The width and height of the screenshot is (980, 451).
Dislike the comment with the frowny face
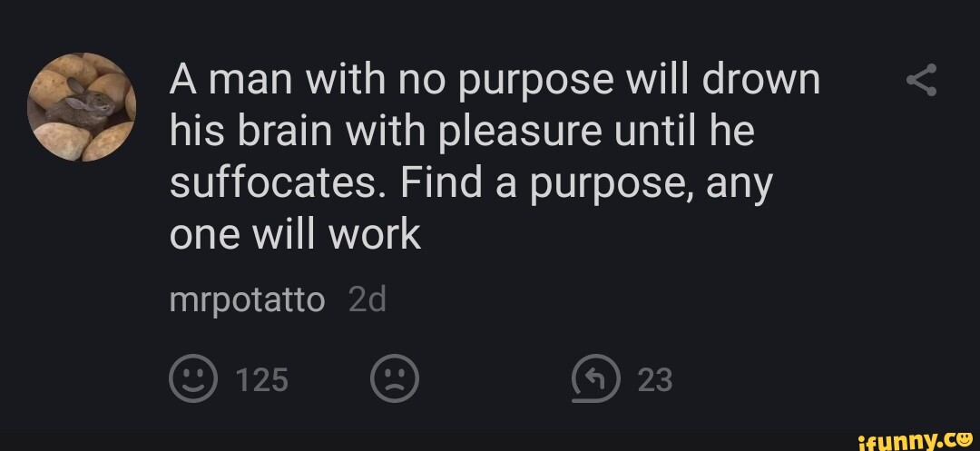pos(395,378)
